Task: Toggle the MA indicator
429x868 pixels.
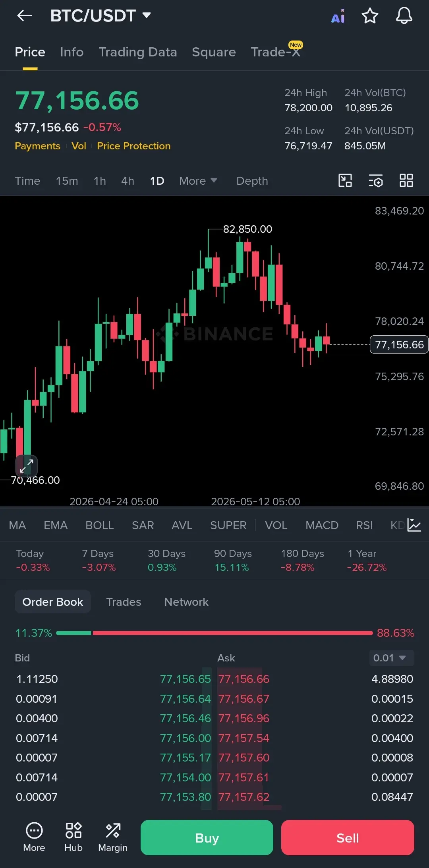Action: click(x=17, y=525)
